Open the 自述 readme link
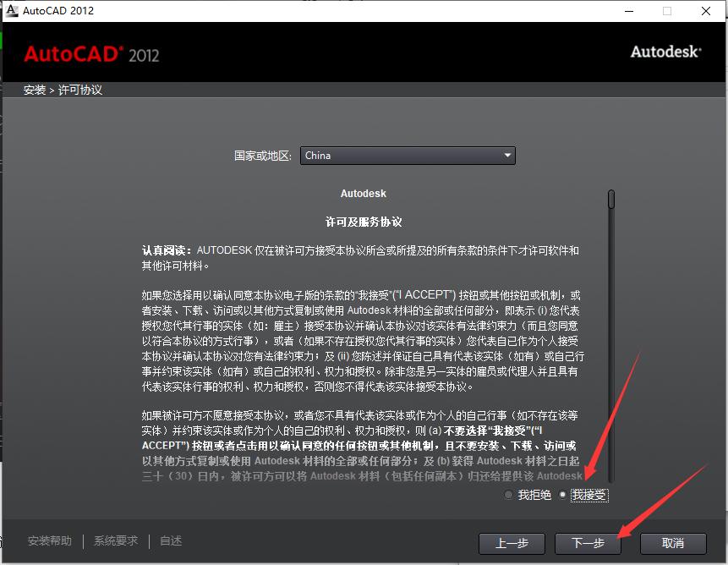728x565 pixels. [169, 540]
